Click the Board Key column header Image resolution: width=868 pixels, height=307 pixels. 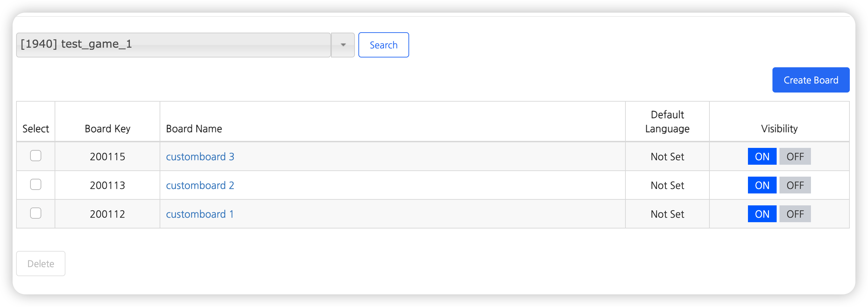coord(107,129)
